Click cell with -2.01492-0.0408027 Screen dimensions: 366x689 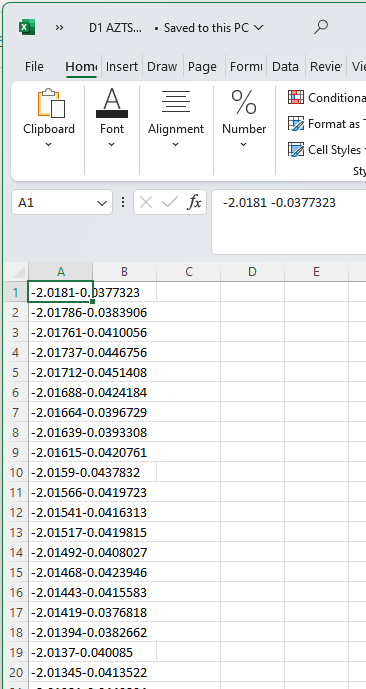pos(61,552)
